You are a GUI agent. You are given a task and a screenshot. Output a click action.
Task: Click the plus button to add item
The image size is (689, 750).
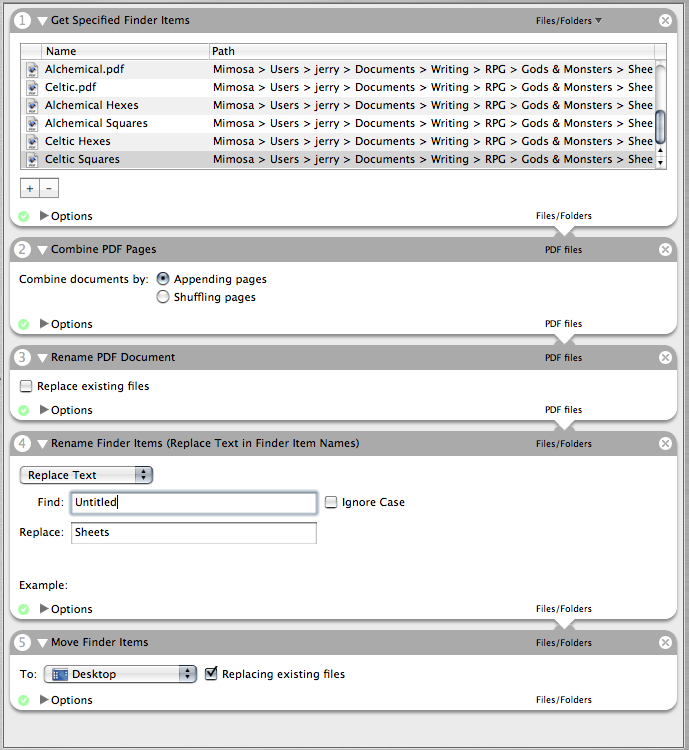30,188
